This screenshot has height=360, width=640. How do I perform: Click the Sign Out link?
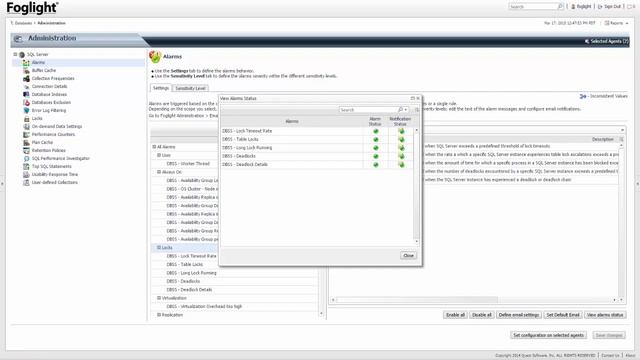(x=609, y=7)
